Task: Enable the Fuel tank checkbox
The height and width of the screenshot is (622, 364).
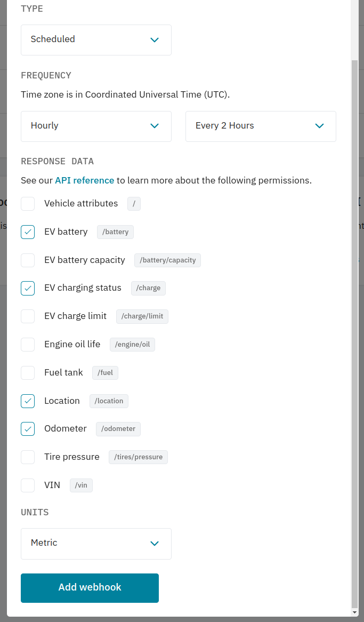Action: (28, 373)
